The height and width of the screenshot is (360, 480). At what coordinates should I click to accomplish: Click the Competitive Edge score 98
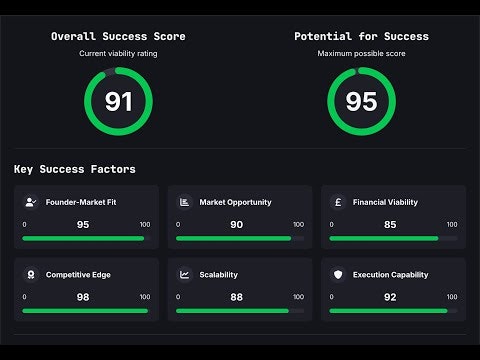[x=83, y=297]
